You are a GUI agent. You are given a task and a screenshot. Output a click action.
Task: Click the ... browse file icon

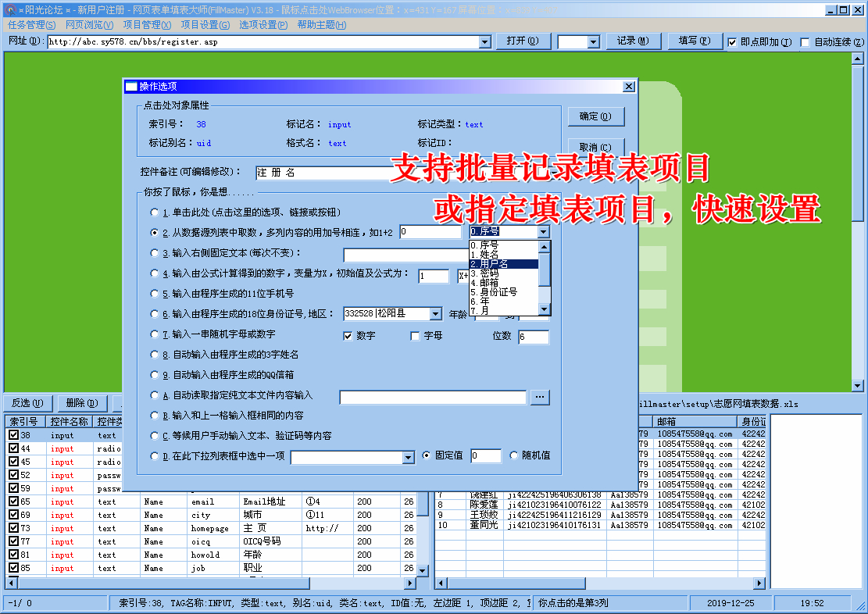pyautogui.click(x=539, y=397)
